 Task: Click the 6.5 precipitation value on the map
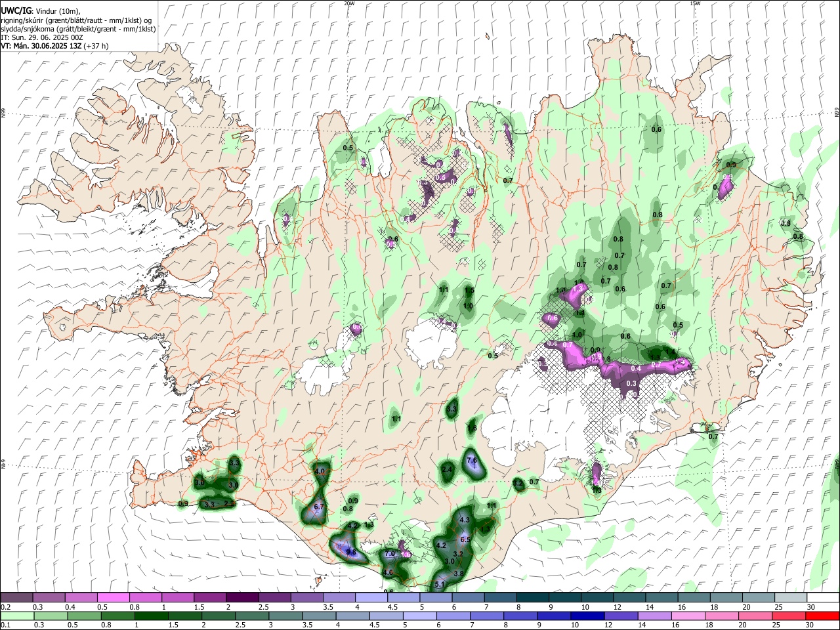466,539
